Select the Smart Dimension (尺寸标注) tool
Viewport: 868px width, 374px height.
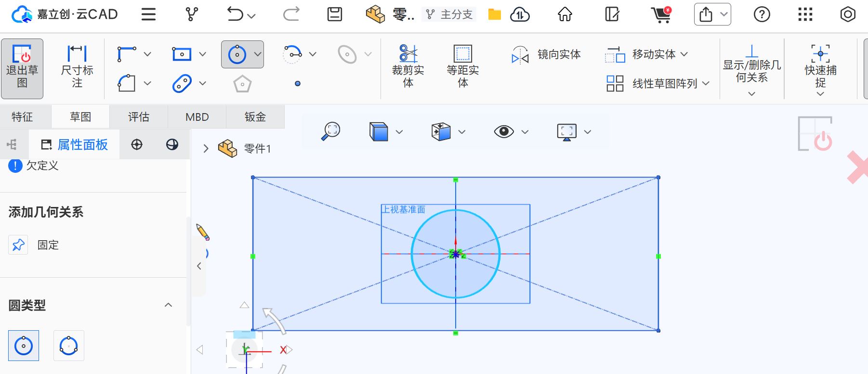77,68
